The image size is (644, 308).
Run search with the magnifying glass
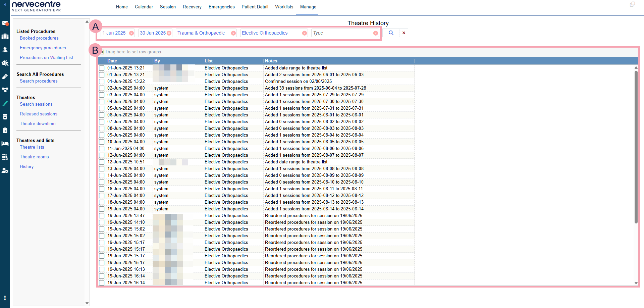coord(391,33)
